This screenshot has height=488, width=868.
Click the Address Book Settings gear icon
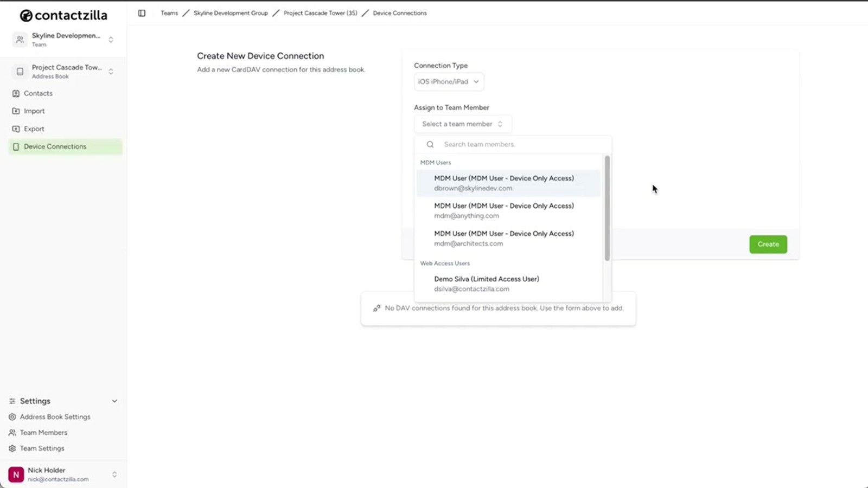[x=12, y=417]
